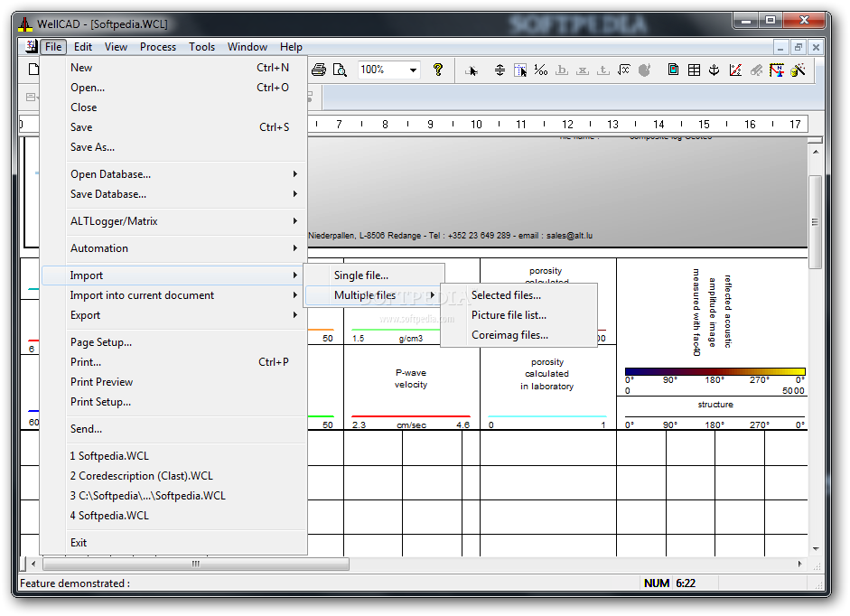This screenshot has height=616, width=850.
Task: Select the pointer selection tool icon
Action: coord(472,70)
